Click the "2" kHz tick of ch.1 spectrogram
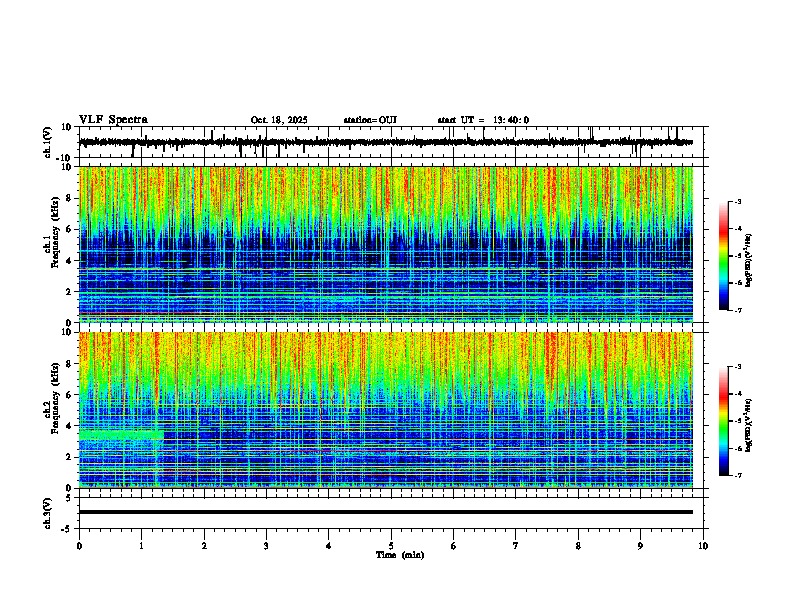This screenshot has width=792, height=612. [69, 292]
